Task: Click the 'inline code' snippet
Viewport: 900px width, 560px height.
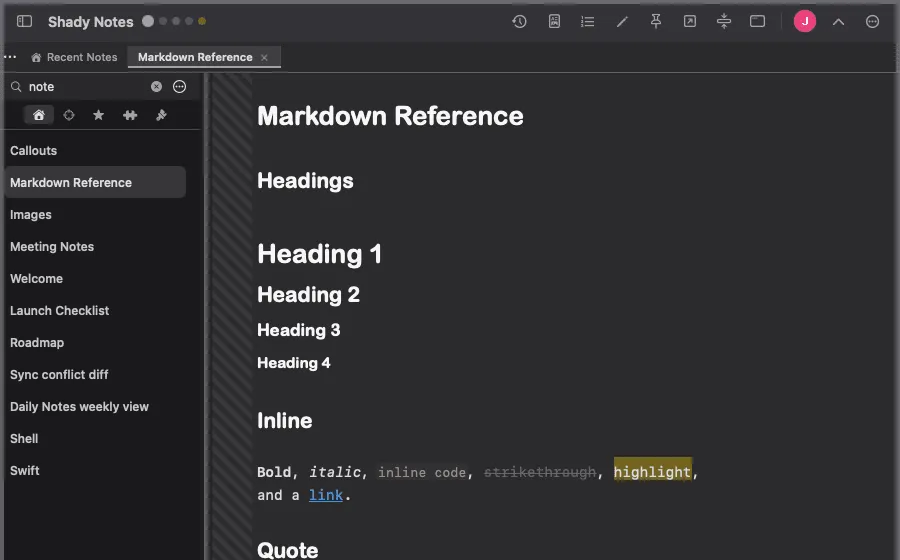Action: pyautogui.click(x=422, y=472)
